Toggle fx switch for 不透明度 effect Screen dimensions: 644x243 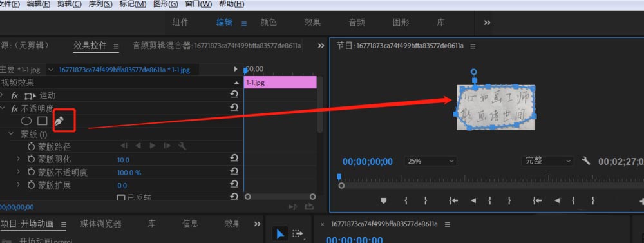pyautogui.click(x=14, y=108)
